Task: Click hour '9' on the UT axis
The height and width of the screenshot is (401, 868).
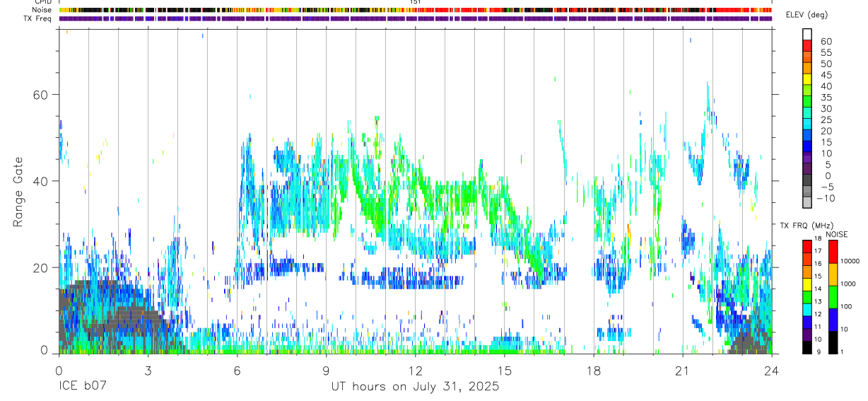Action: click(x=326, y=370)
